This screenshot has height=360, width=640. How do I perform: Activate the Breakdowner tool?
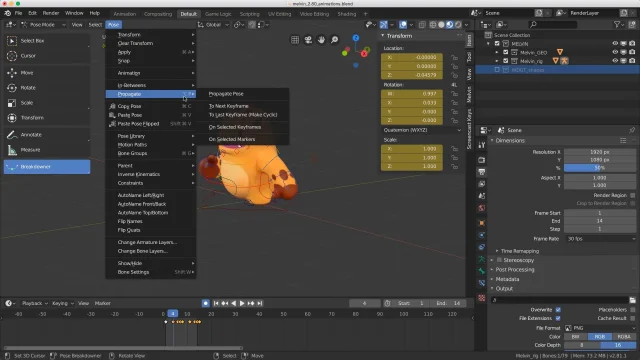pos(47,167)
